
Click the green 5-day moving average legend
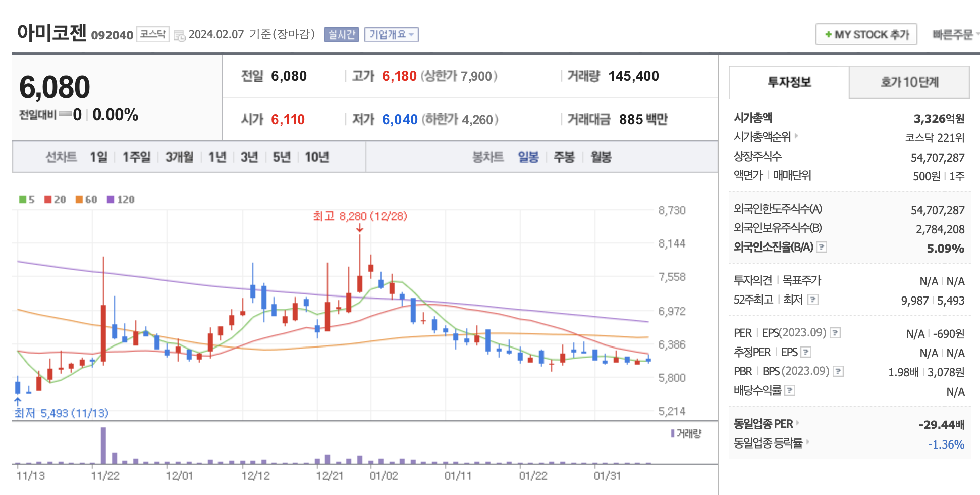27,200
